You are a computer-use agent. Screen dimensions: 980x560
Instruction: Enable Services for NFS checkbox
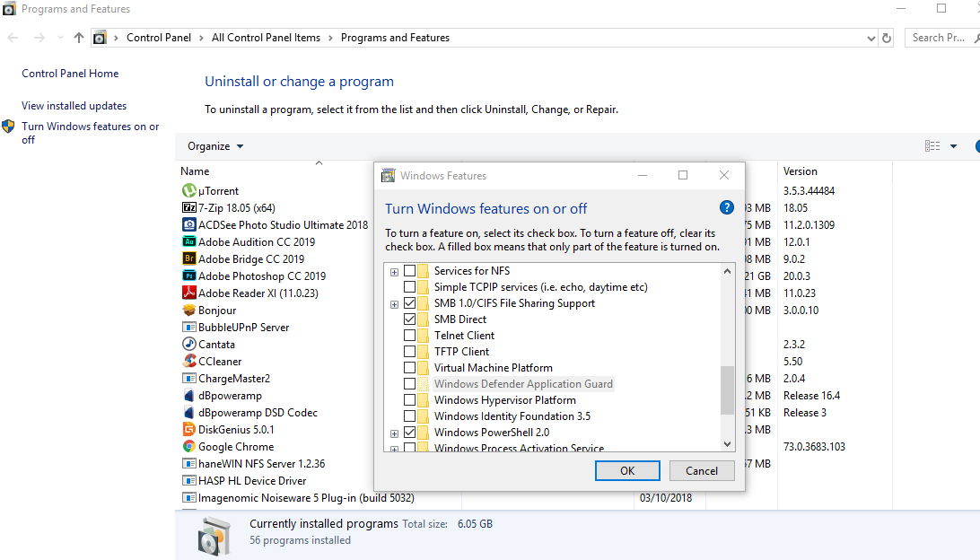click(409, 271)
